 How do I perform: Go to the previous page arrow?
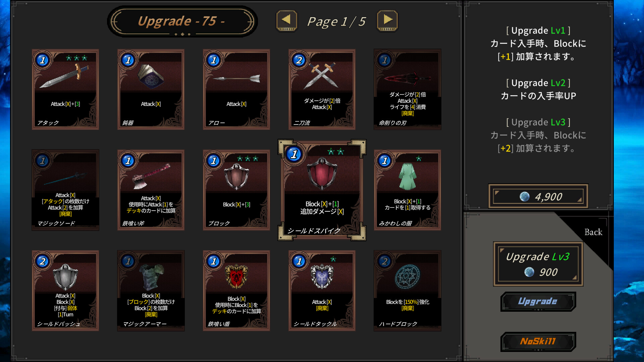(286, 21)
